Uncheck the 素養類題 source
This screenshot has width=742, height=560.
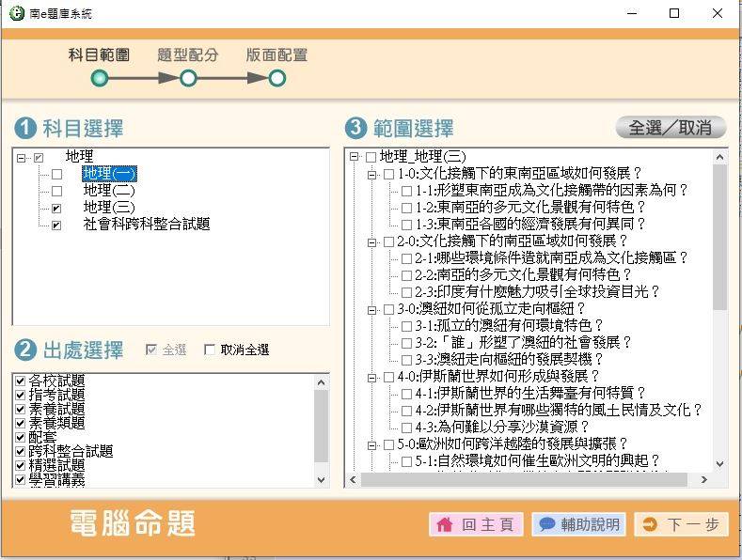(21, 424)
